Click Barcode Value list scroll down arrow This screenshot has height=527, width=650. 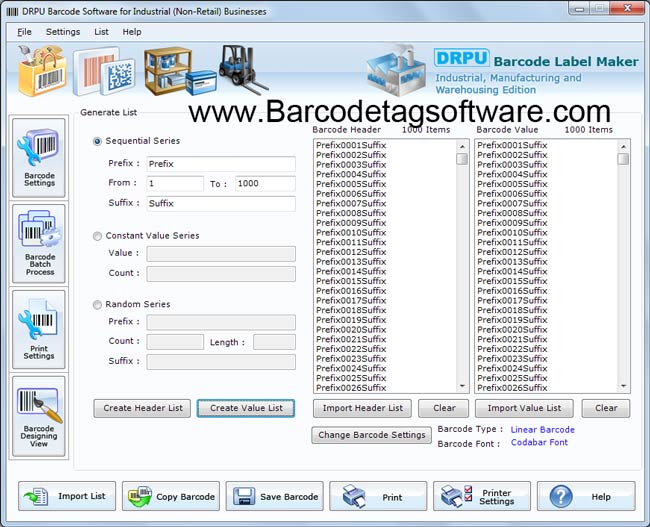[x=623, y=386]
